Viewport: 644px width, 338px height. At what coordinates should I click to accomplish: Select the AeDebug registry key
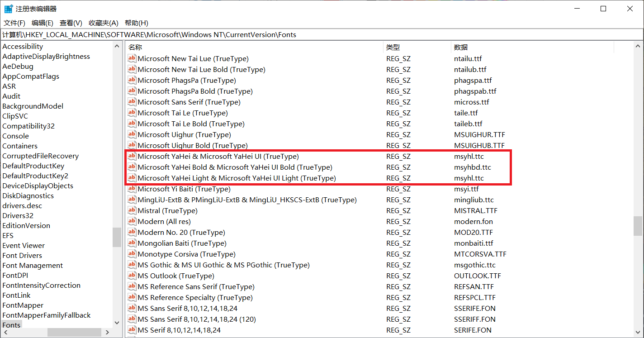18,66
